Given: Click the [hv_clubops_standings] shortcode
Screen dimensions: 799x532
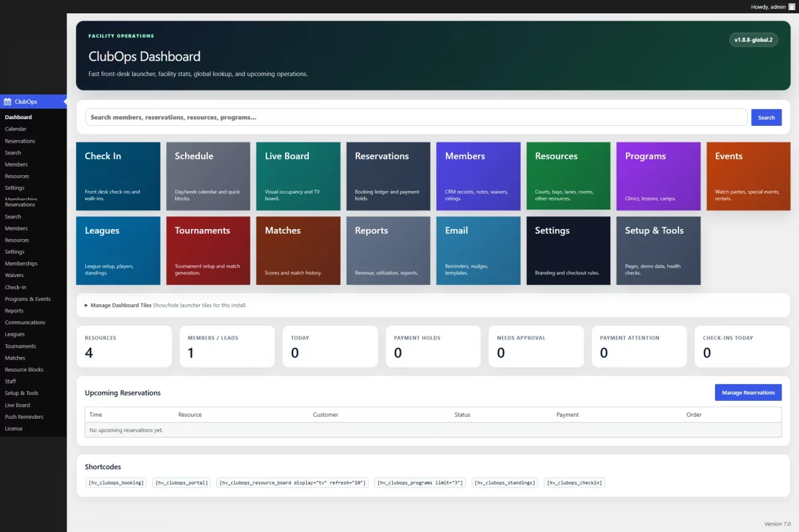Looking at the screenshot, I should [505, 483].
